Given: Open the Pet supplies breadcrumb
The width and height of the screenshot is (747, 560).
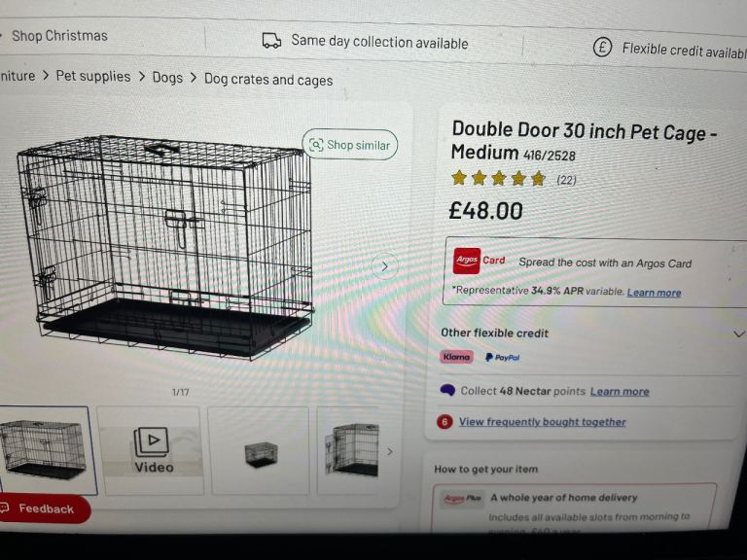Looking at the screenshot, I should [93, 76].
